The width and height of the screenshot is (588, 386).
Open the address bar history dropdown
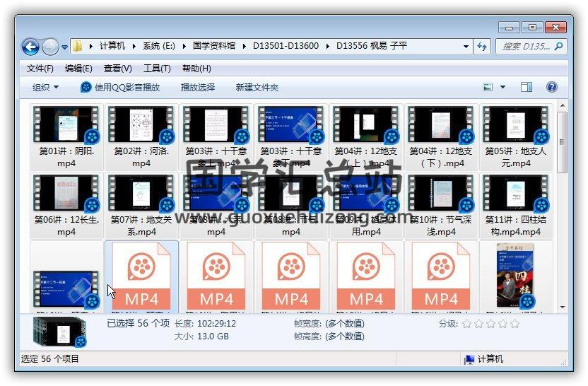[466, 47]
